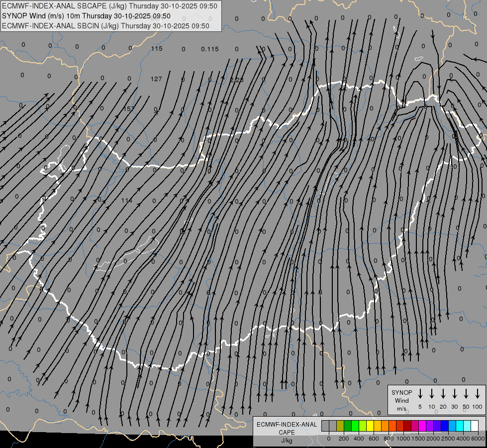This screenshot has width=487, height=448.
Task: Click the SBCAPE title line in header
Action: [x=109, y=6]
